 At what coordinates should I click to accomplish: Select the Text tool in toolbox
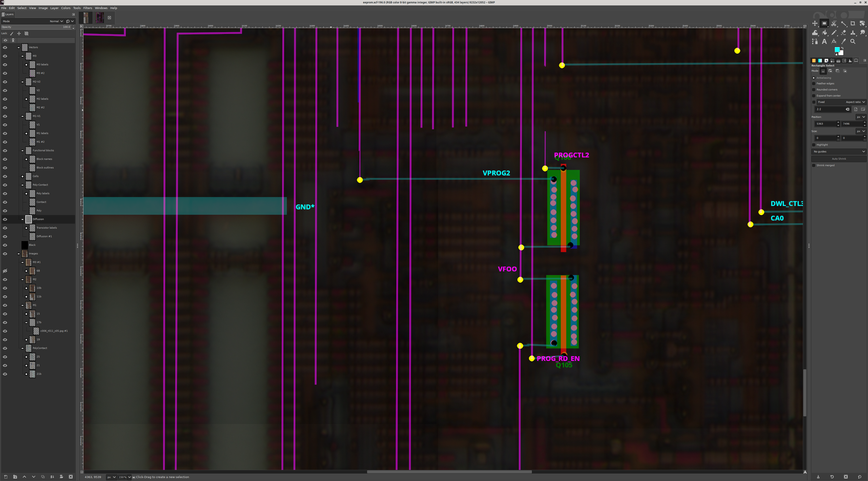824,41
